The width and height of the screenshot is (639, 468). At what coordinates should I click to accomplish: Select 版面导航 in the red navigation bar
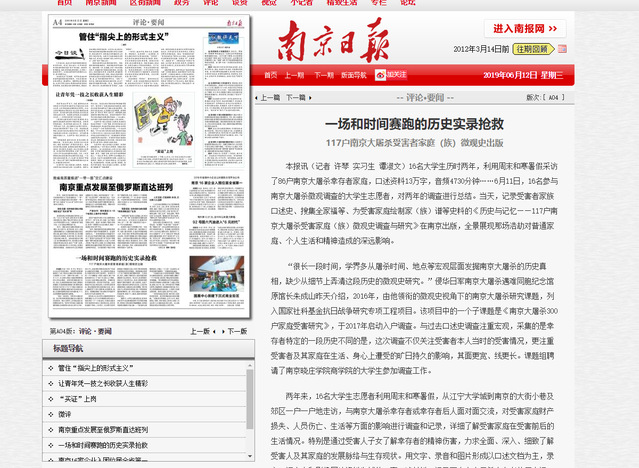click(354, 75)
